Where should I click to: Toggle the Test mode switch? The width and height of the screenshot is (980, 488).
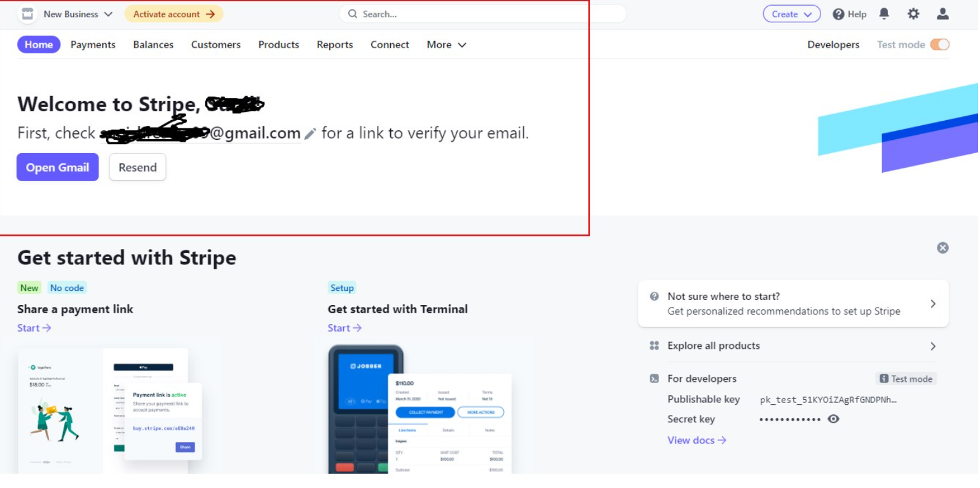coord(940,44)
